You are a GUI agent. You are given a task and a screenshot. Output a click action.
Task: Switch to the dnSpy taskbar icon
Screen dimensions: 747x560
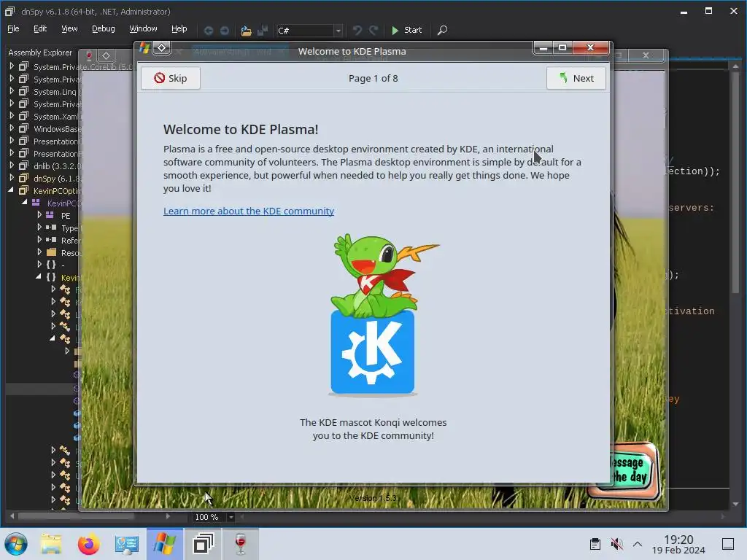(x=203, y=544)
